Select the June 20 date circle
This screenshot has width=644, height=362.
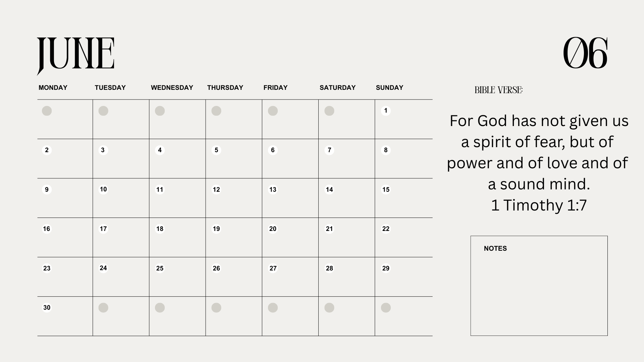(x=273, y=229)
